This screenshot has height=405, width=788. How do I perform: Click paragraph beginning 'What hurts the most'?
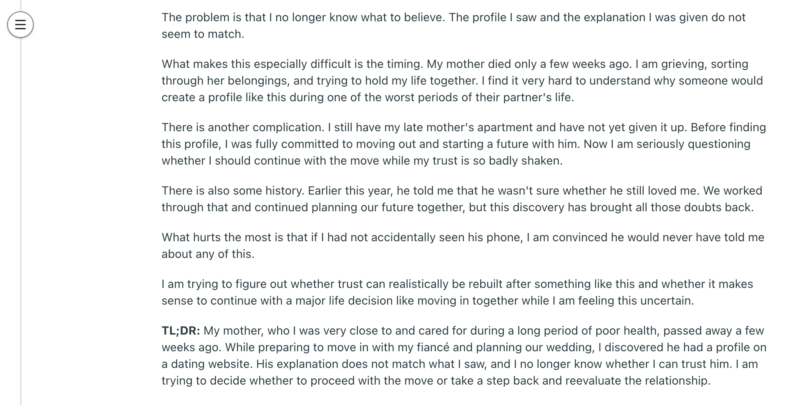point(462,245)
